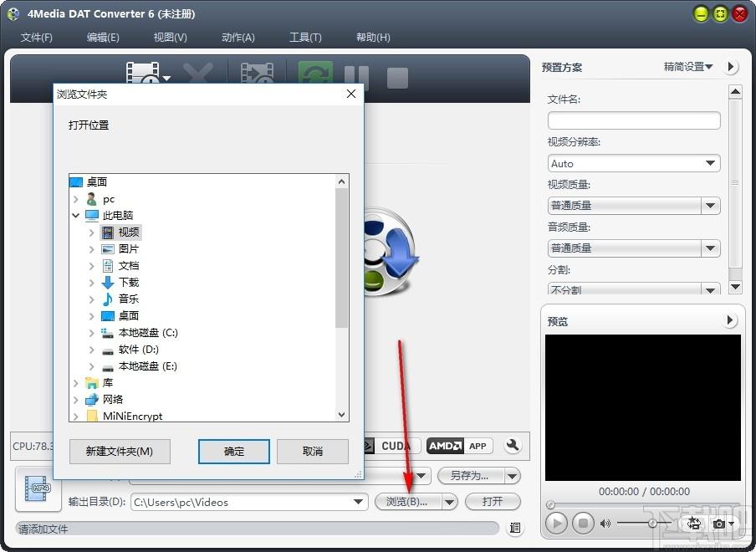
Task: Open settings via the wrench icon
Action: 512,446
